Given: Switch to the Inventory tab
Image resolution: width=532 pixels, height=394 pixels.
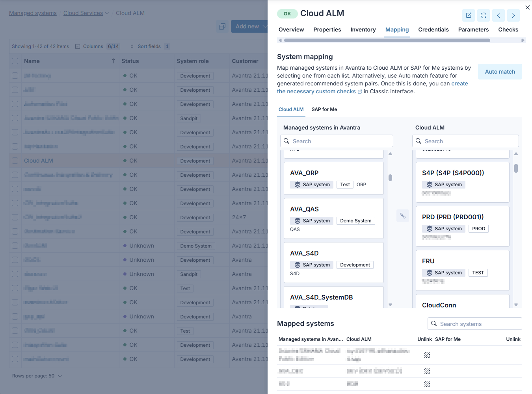Looking at the screenshot, I should coord(363,30).
